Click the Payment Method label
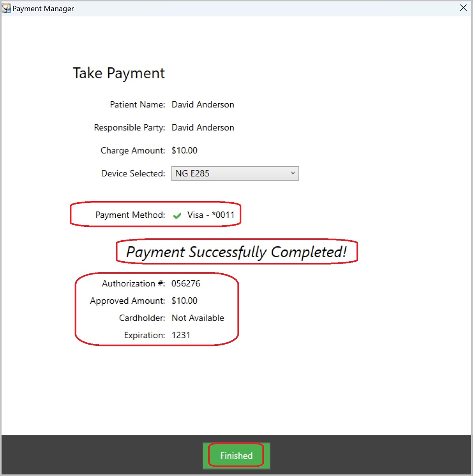Screen dimensions: 473x476 point(130,215)
